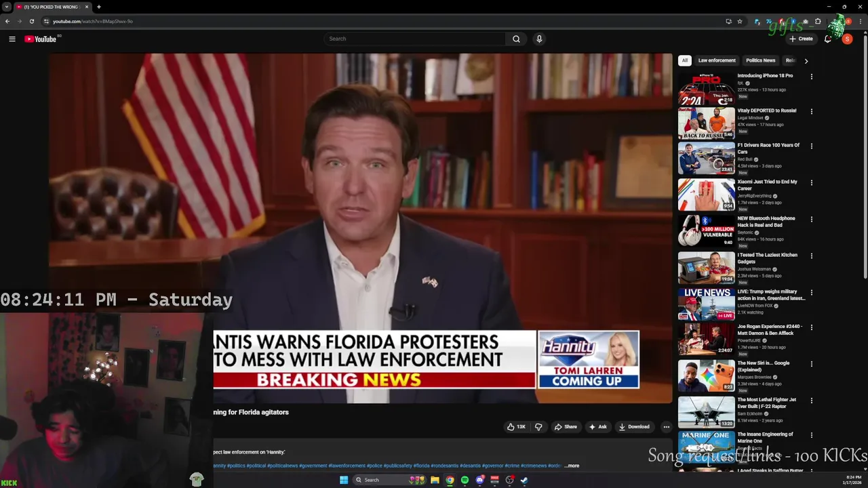
Task: Open tab search dropdown arrow
Action: click(x=6, y=7)
